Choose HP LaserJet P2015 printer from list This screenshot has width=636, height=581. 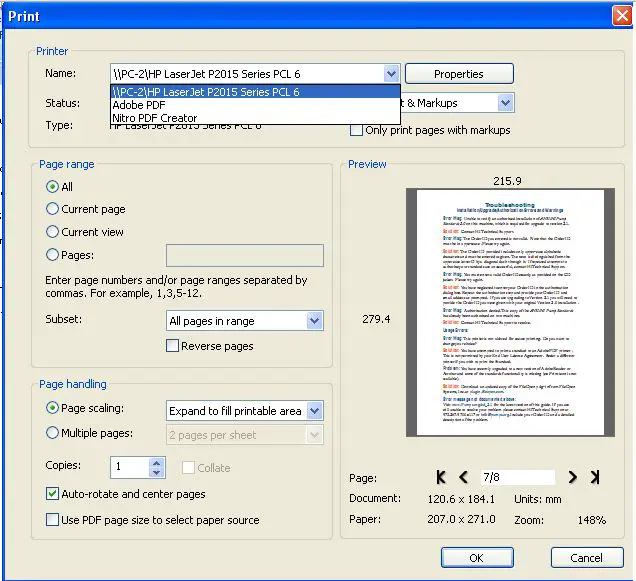(x=255, y=92)
